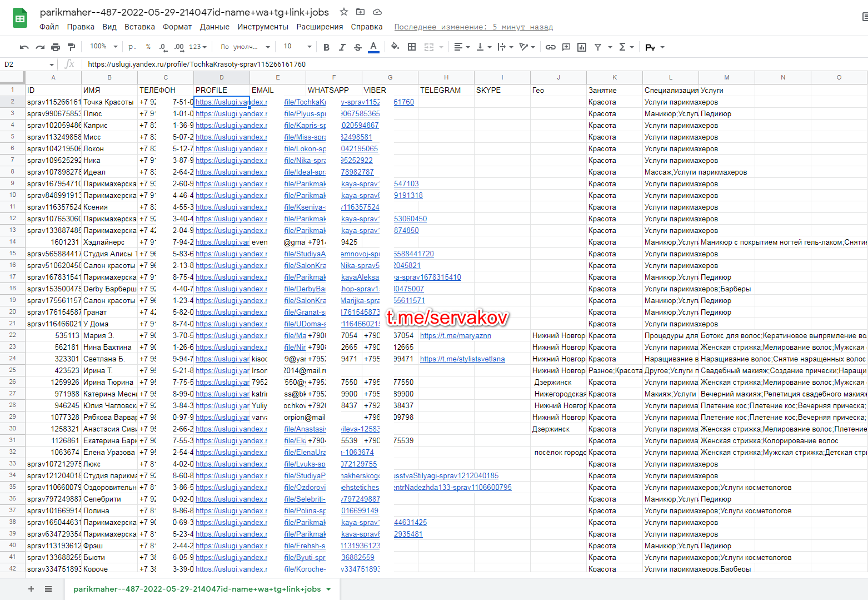Open Name box dropdown arrow
Viewport: 868px width, 600px height.
[52, 65]
